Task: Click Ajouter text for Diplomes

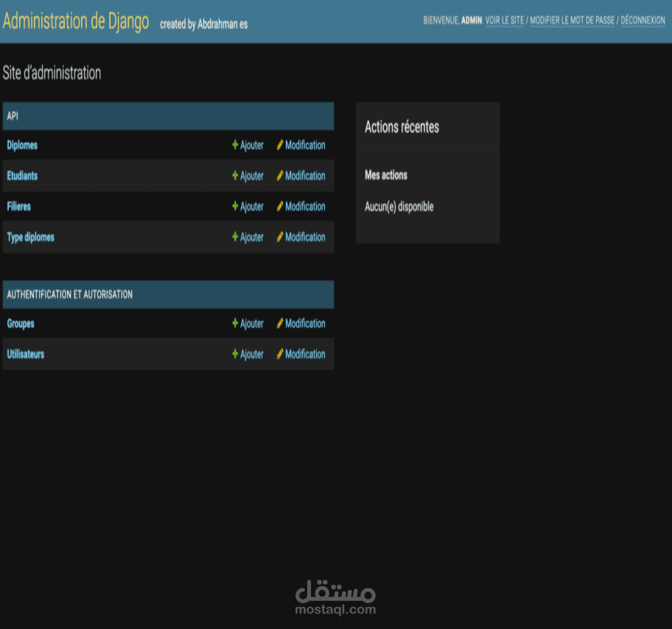Action: 251,145
